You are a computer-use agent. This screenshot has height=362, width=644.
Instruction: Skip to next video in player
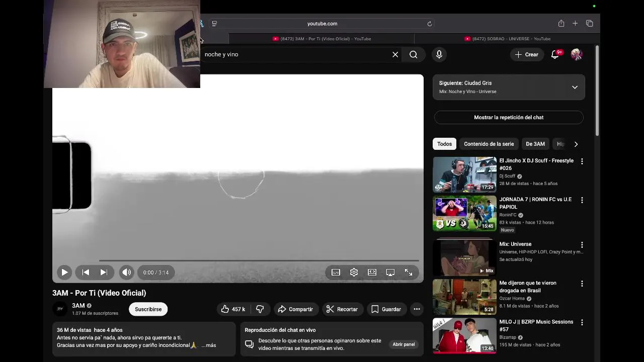[x=104, y=272]
